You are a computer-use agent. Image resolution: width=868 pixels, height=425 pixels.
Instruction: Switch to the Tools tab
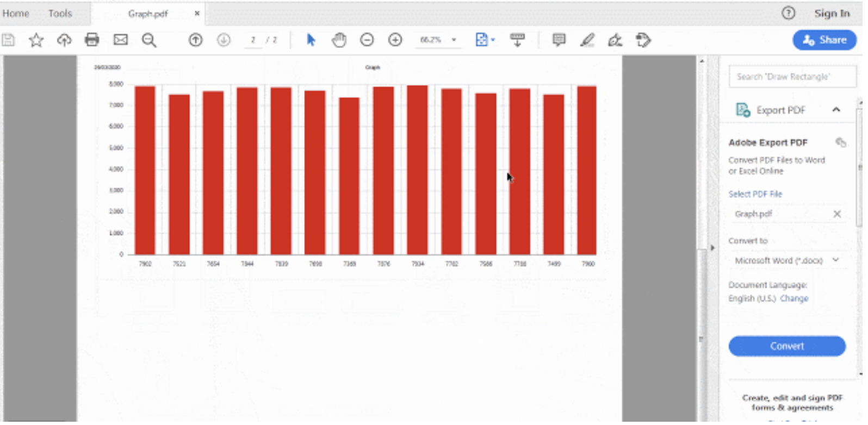pyautogui.click(x=60, y=14)
